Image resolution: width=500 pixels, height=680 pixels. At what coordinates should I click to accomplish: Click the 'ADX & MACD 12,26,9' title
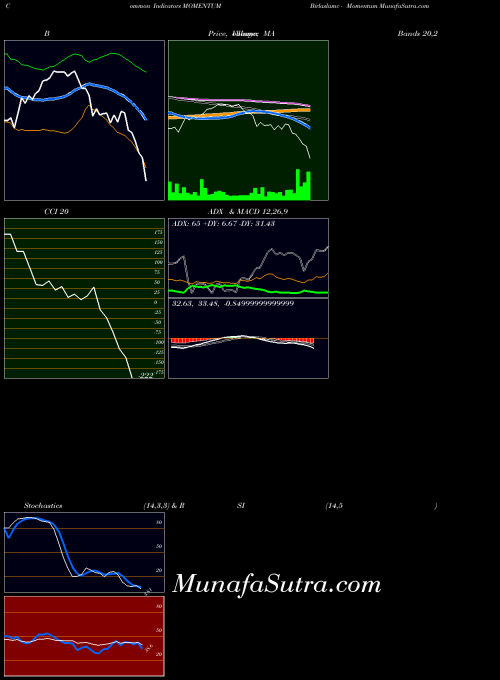pyautogui.click(x=248, y=212)
